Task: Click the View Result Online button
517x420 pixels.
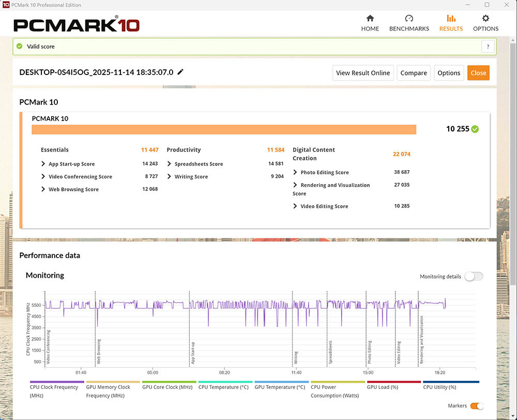Action: [x=363, y=73]
